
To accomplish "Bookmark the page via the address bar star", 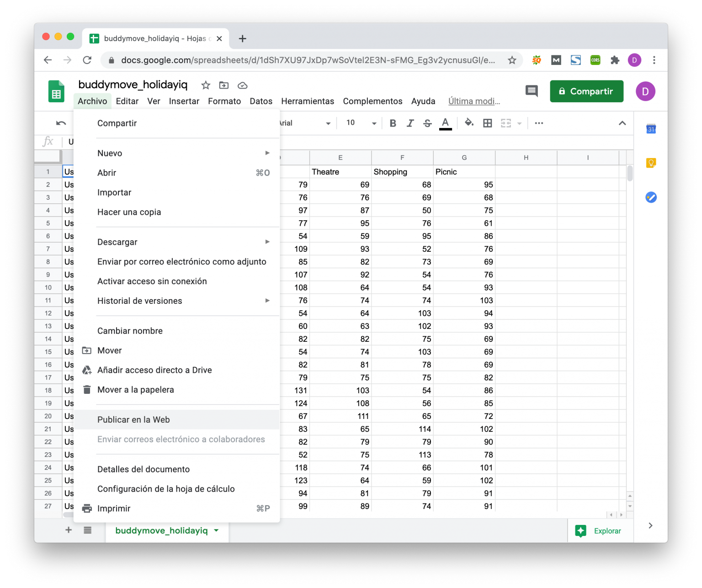I will 512,60.
